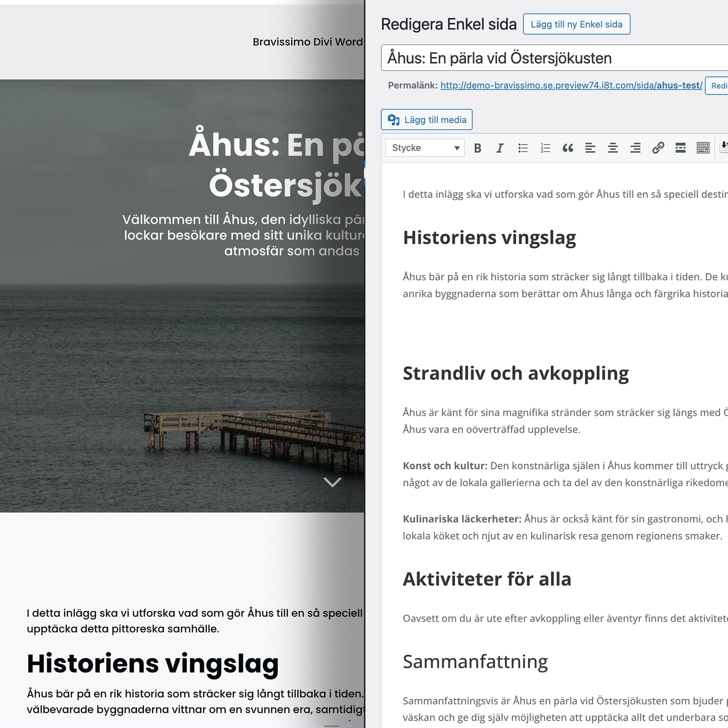This screenshot has width=728, height=728.
Task: Insert or edit a link
Action: tap(658, 148)
